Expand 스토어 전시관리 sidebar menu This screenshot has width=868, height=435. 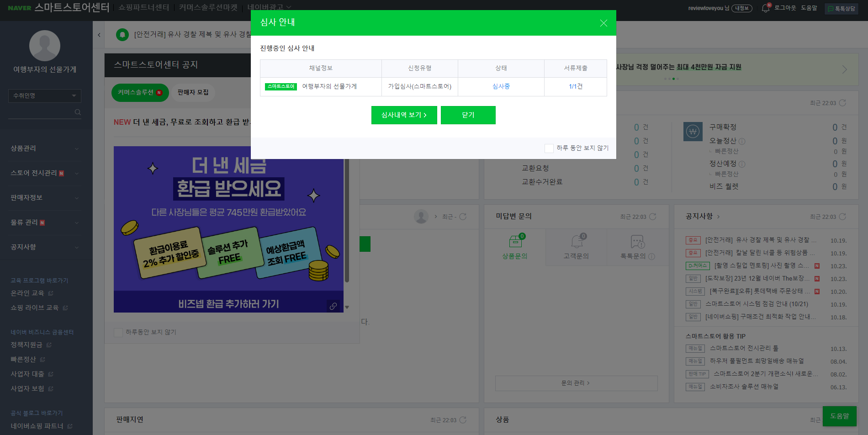pyautogui.click(x=45, y=173)
